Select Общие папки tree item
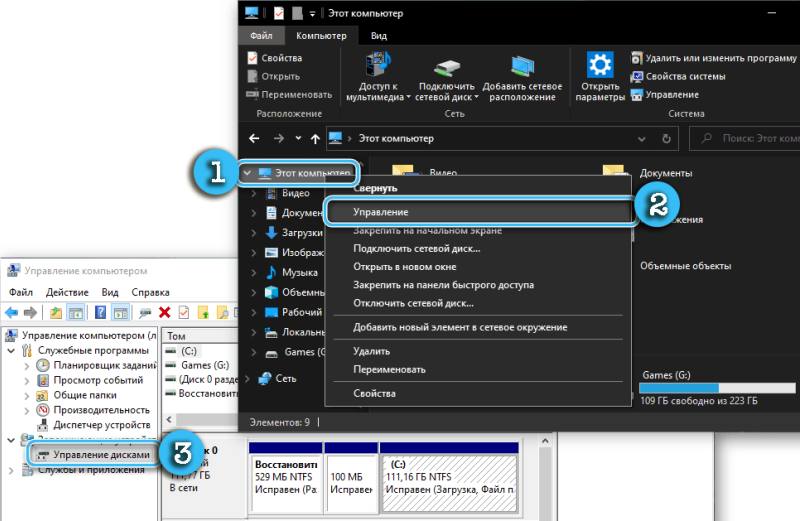This screenshot has height=521, width=800. click(x=77, y=395)
